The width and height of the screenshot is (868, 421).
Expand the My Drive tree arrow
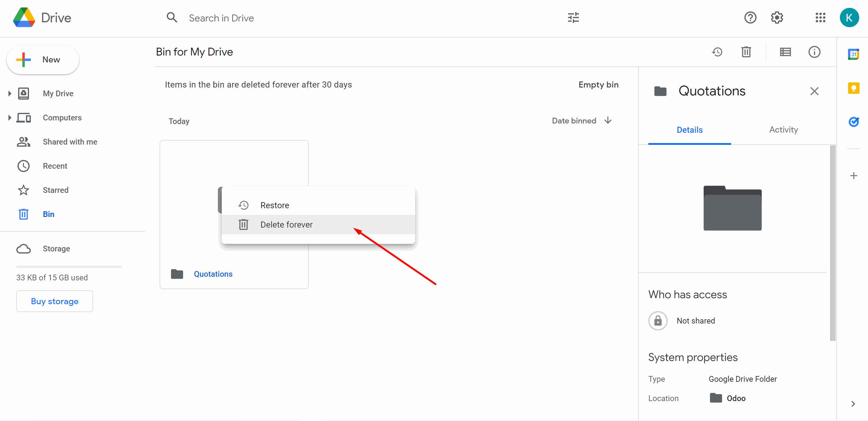[x=9, y=94]
